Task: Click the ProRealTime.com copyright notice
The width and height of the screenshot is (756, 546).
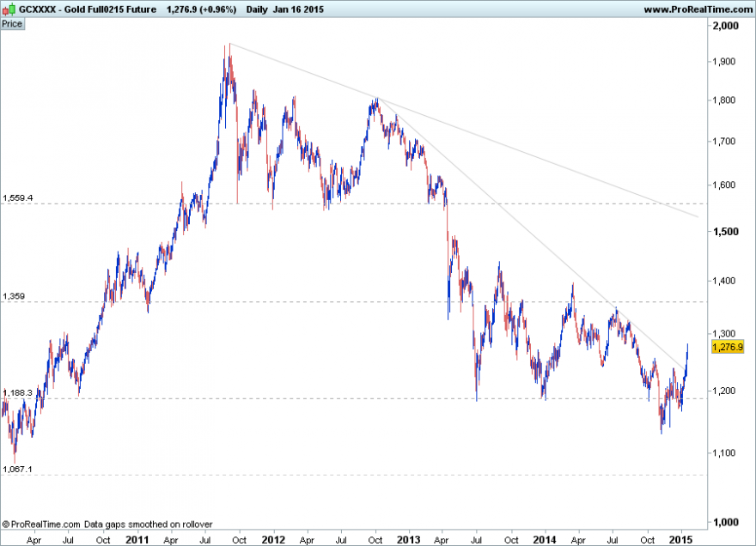Action: [x=107, y=525]
